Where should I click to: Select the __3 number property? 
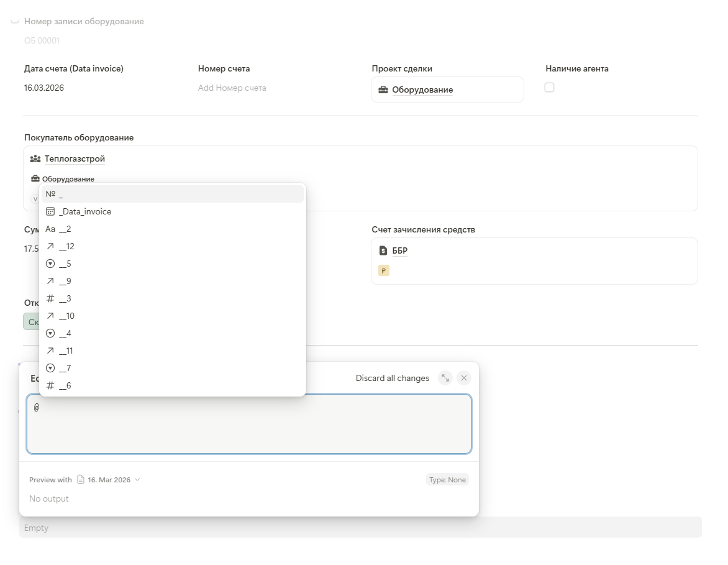(173, 299)
